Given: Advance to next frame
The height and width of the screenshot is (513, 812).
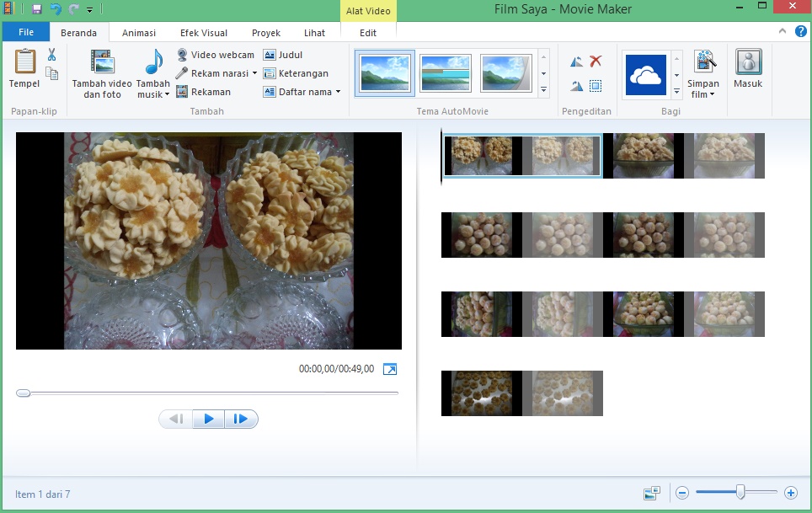Looking at the screenshot, I should click(241, 419).
